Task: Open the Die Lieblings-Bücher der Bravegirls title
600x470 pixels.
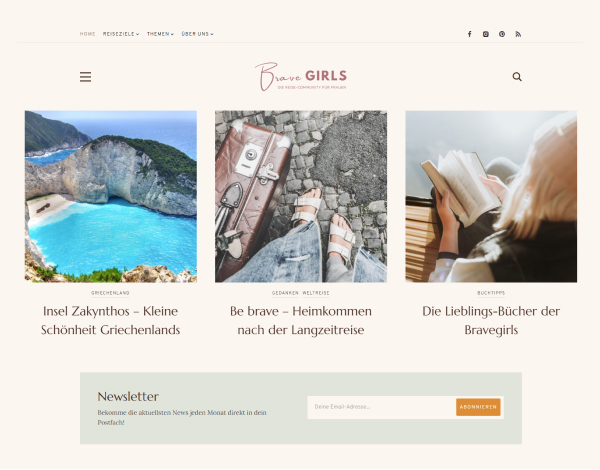Action: [x=491, y=321]
